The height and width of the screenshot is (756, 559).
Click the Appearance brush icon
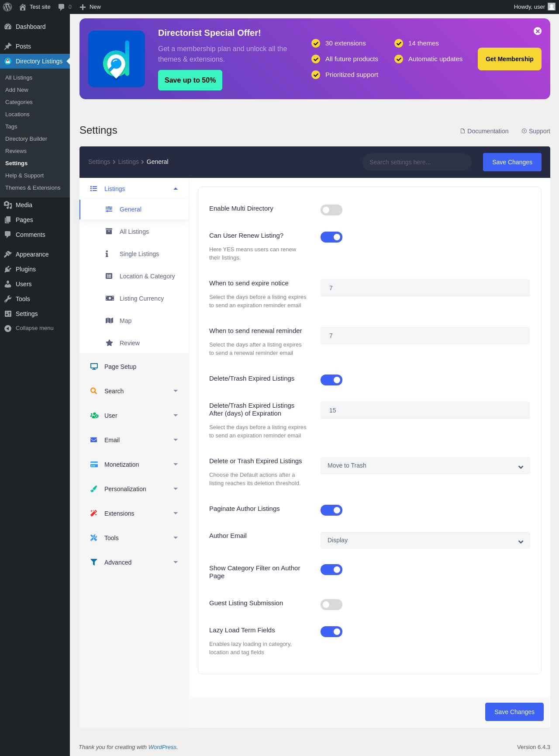point(8,254)
